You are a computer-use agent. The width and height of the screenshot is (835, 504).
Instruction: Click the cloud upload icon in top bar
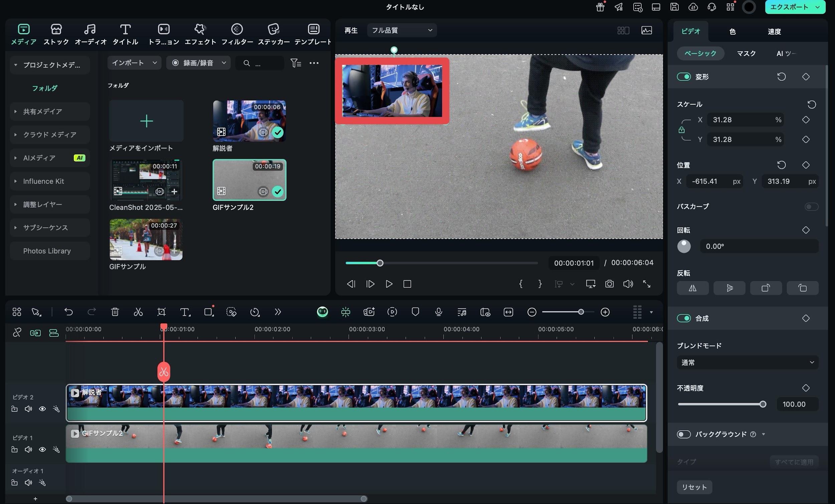coord(693,7)
